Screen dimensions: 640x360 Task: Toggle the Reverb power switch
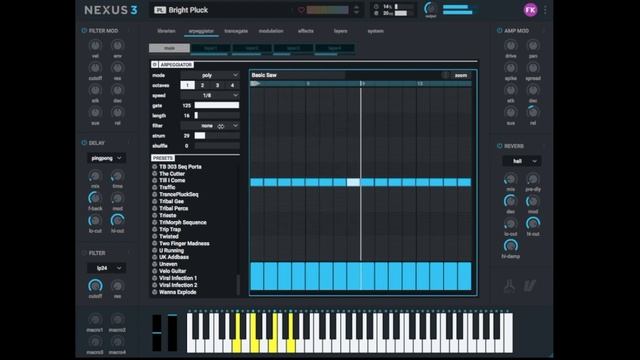499,146
